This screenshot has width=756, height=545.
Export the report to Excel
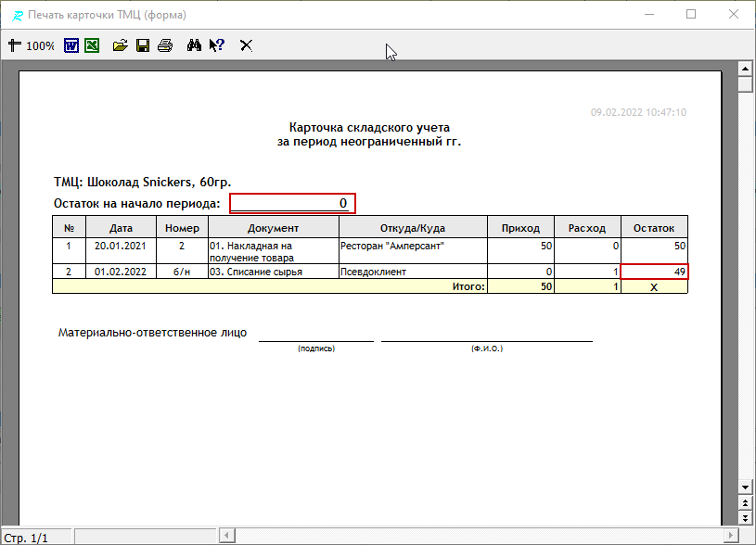point(92,44)
